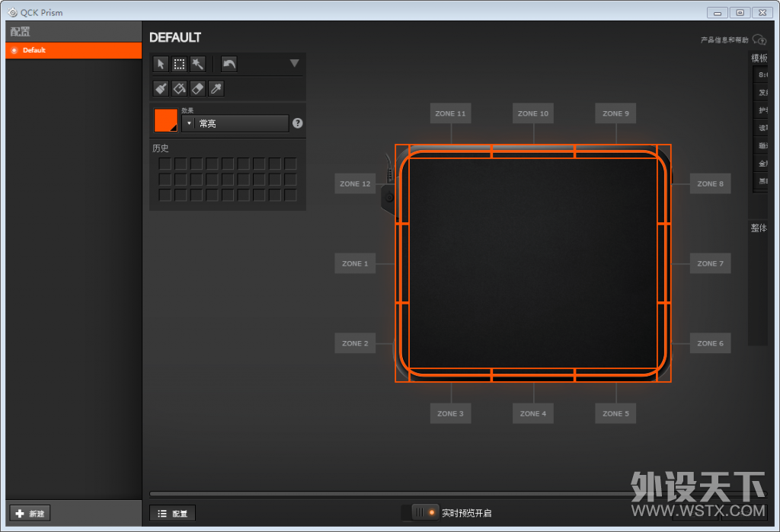Collapse the tool panel with the triangle
Screen dimensions: 780x532
click(295, 63)
